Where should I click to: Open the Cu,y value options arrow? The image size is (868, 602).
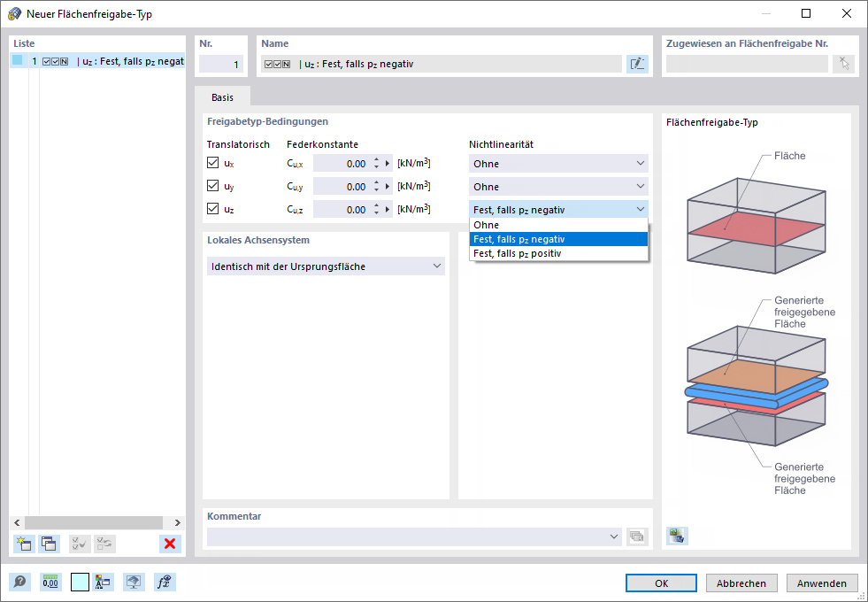click(388, 187)
